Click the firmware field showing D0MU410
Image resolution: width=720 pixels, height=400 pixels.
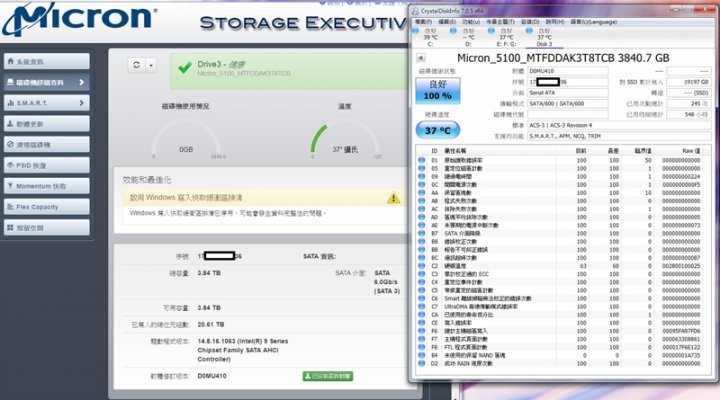point(568,71)
